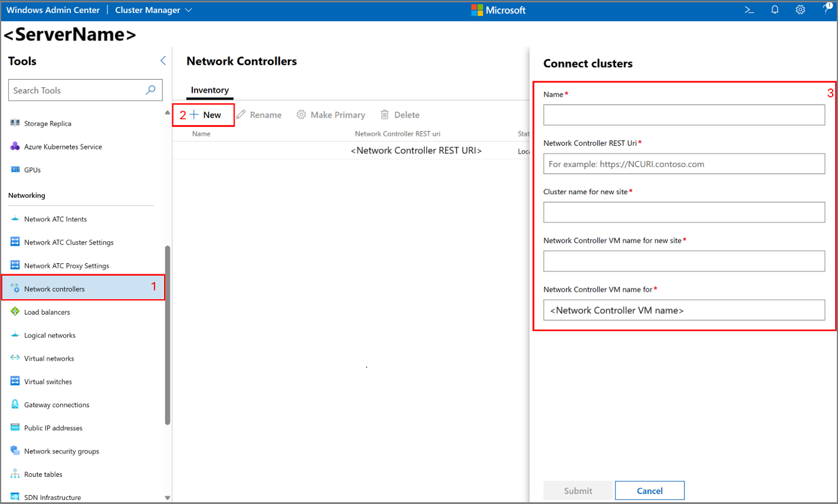Switch to the Inventory tab
Screen dimensions: 838x504
(x=209, y=90)
